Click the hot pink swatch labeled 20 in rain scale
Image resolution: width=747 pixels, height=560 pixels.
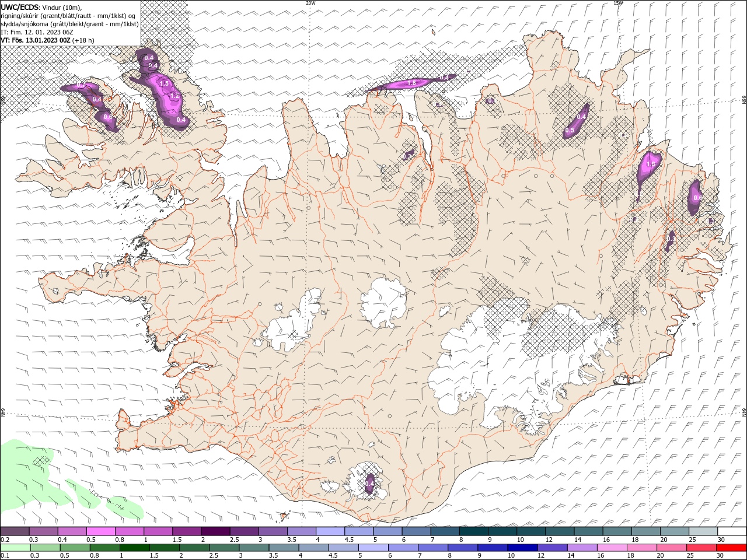pyautogui.click(x=672, y=548)
